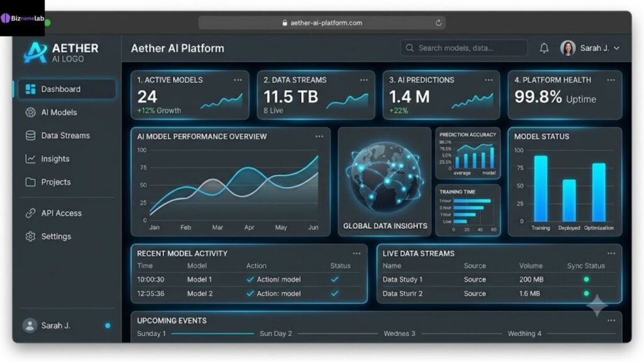644x362 pixels.
Task: Click online status dot beside sidebar Sarah J.
Action: pyautogui.click(x=108, y=326)
